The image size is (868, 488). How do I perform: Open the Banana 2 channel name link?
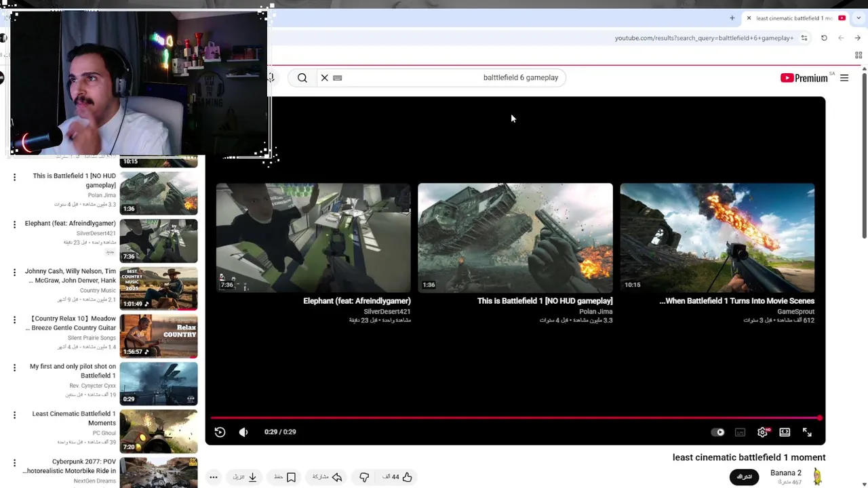[786, 473]
